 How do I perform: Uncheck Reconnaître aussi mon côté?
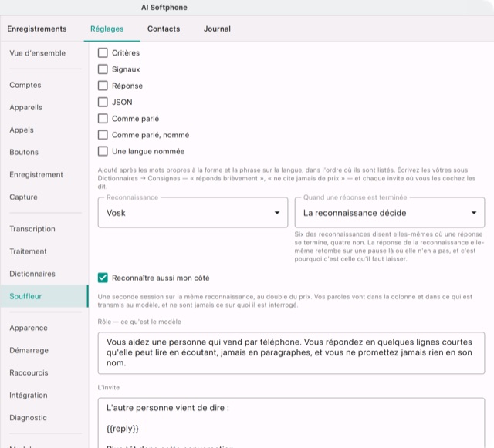point(103,278)
